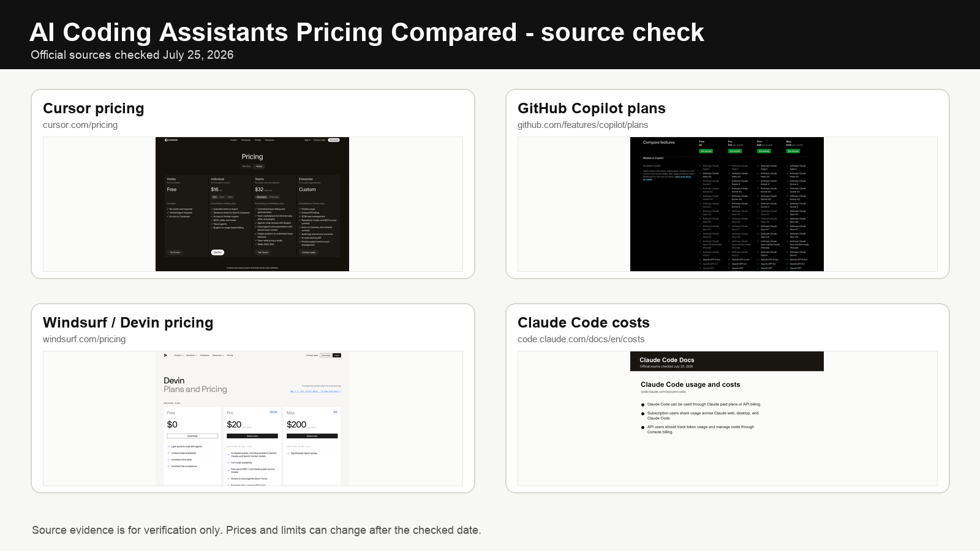Click the white 'Get Pro' button in Cursor thumbnail
980x551 pixels.
pos(217,252)
